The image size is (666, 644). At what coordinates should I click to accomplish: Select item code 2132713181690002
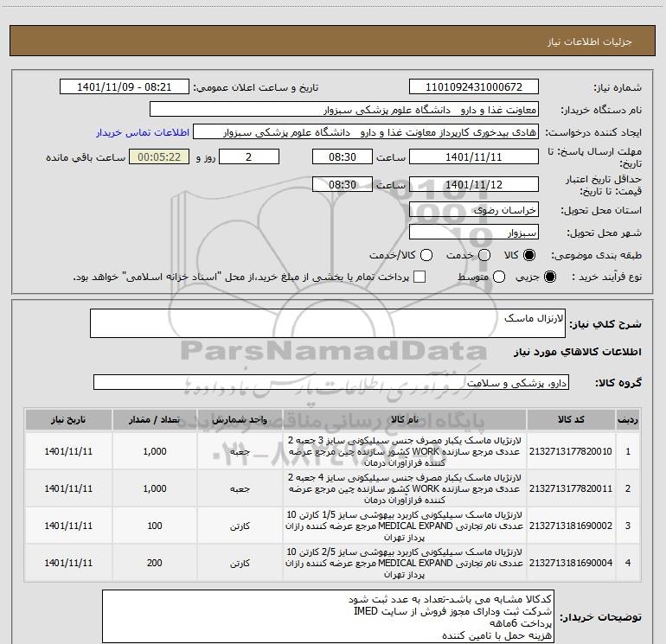[571, 526]
